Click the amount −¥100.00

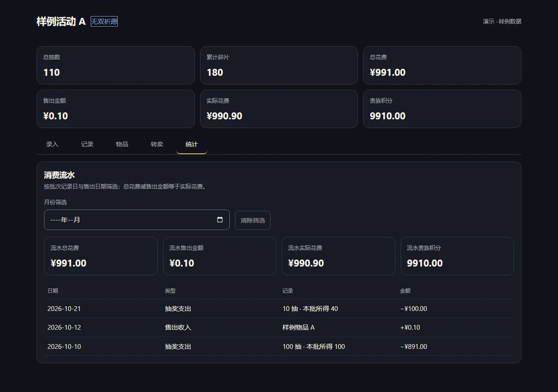414,308
